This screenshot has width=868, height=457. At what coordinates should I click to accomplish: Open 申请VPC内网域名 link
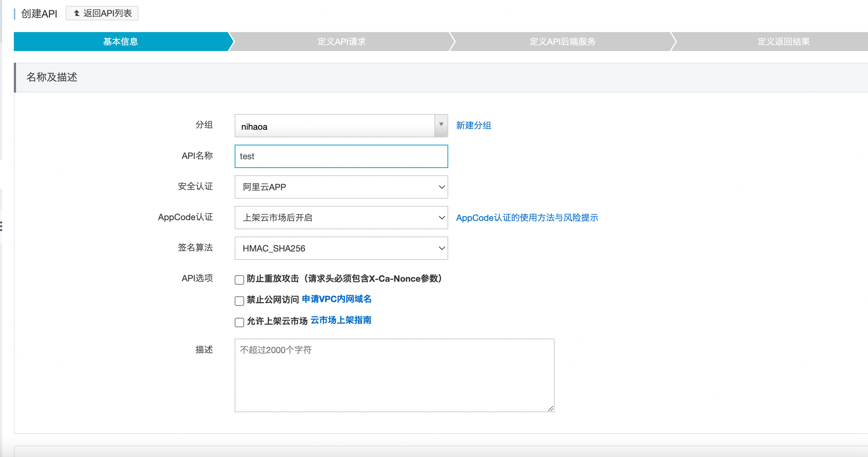click(x=337, y=299)
